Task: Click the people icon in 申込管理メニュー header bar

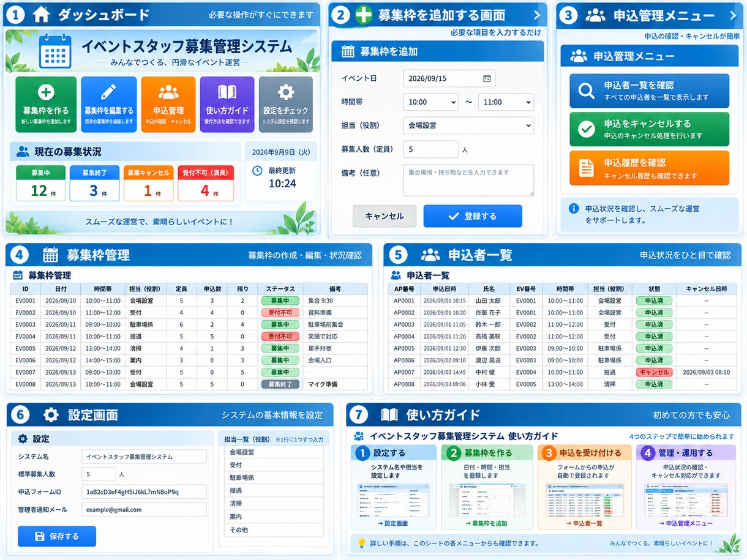Action: click(x=595, y=15)
